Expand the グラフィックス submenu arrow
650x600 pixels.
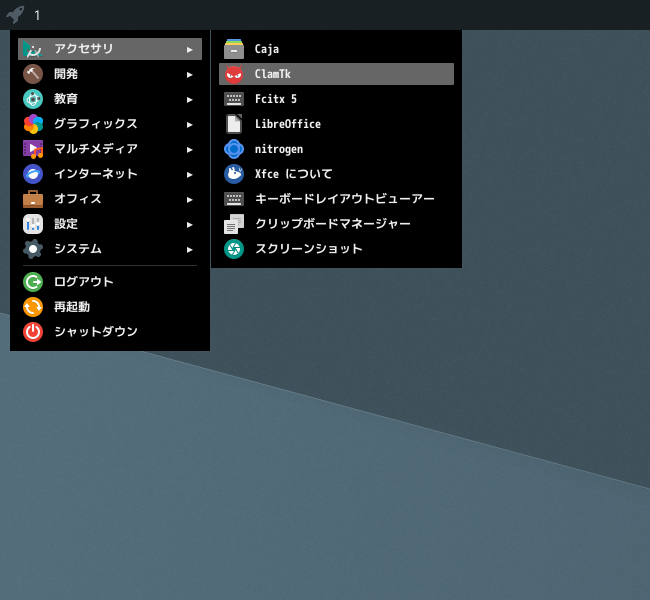(189, 124)
